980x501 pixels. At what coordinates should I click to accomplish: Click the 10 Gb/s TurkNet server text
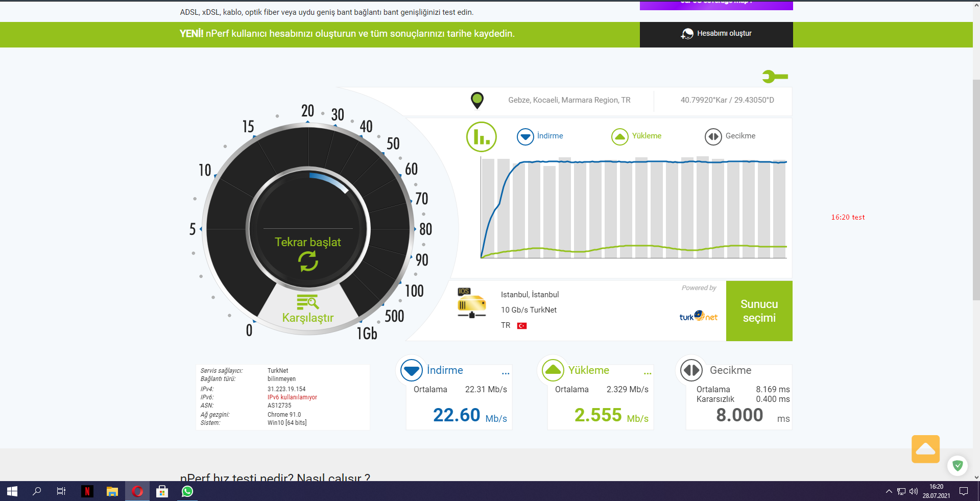[529, 310]
